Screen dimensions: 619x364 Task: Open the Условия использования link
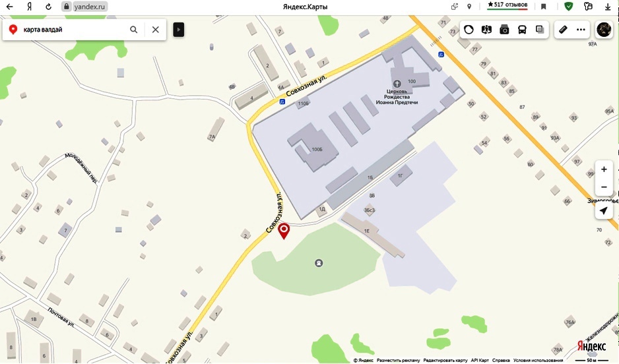click(x=538, y=360)
